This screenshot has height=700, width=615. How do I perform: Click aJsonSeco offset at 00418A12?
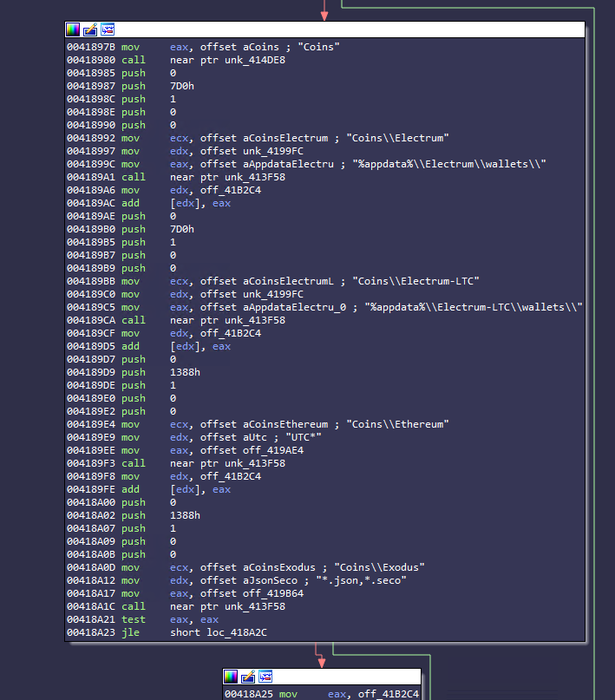tap(270, 580)
